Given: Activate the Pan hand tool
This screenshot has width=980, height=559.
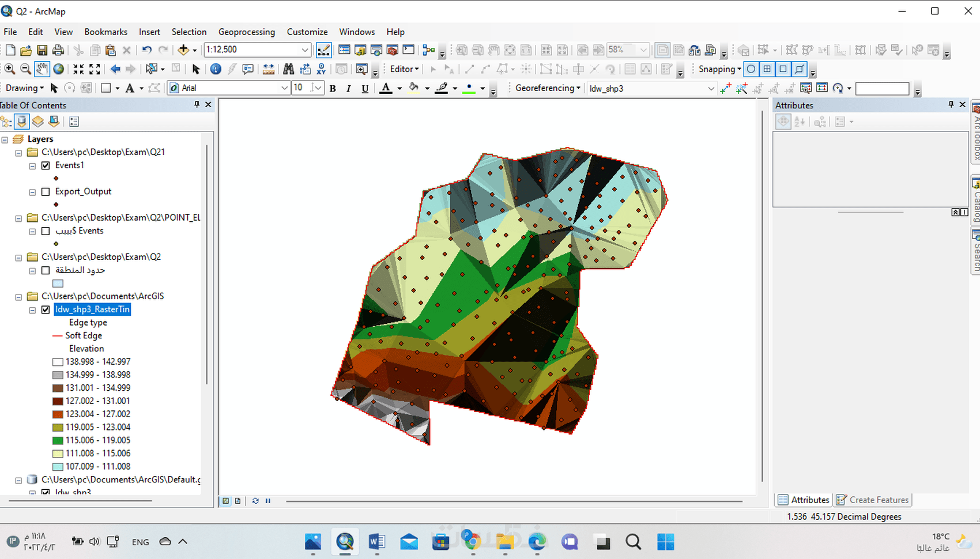Looking at the screenshot, I should [42, 69].
